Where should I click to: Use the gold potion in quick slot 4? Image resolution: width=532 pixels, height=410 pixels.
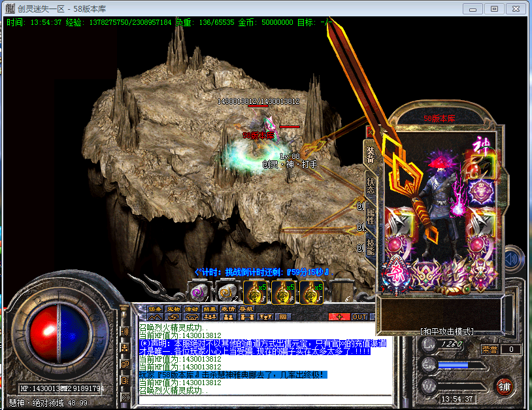click(284, 292)
